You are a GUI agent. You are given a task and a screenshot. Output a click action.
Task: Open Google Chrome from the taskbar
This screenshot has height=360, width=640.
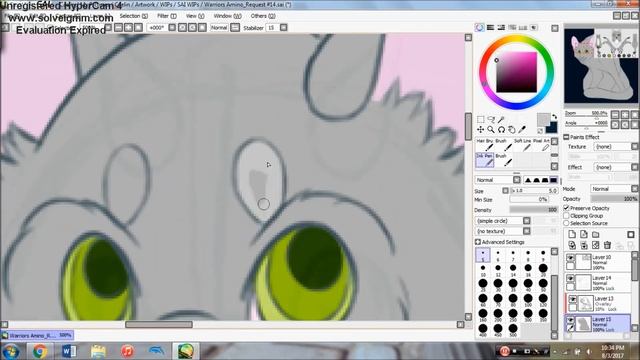[x=40, y=351]
